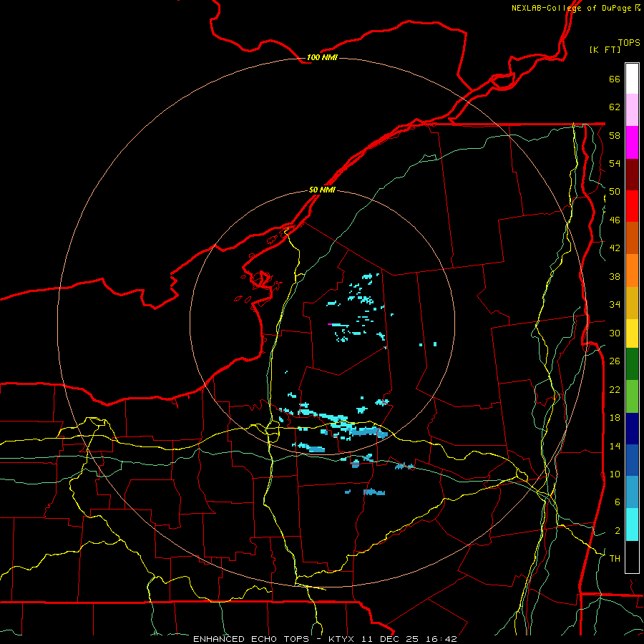The width and height of the screenshot is (644, 644).
Task: Click the light pink 62 K FT swatch
Action: pos(632,110)
